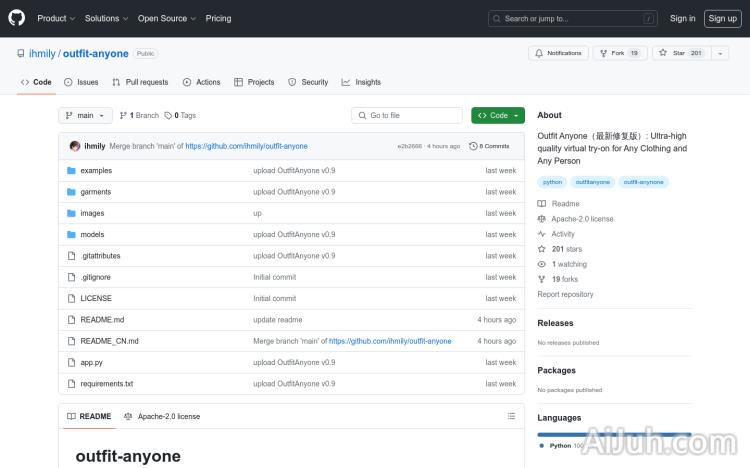Click the Go to file search field
This screenshot has height=468, width=750.
(407, 116)
